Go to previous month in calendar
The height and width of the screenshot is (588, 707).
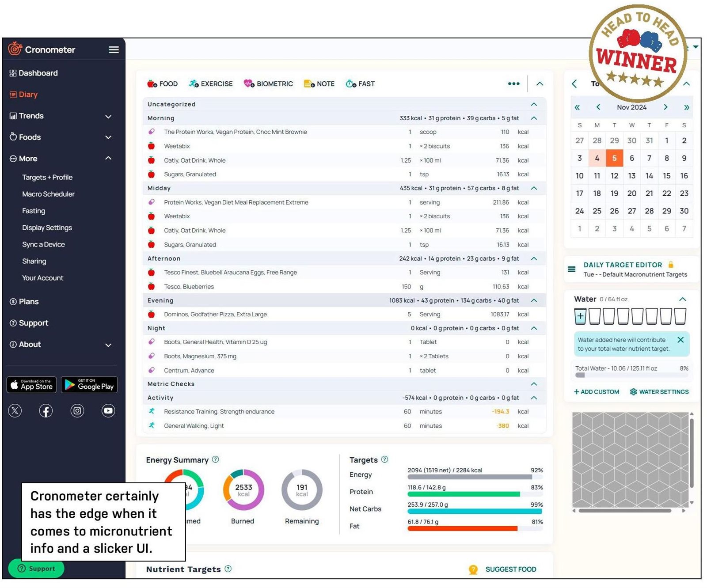click(598, 107)
